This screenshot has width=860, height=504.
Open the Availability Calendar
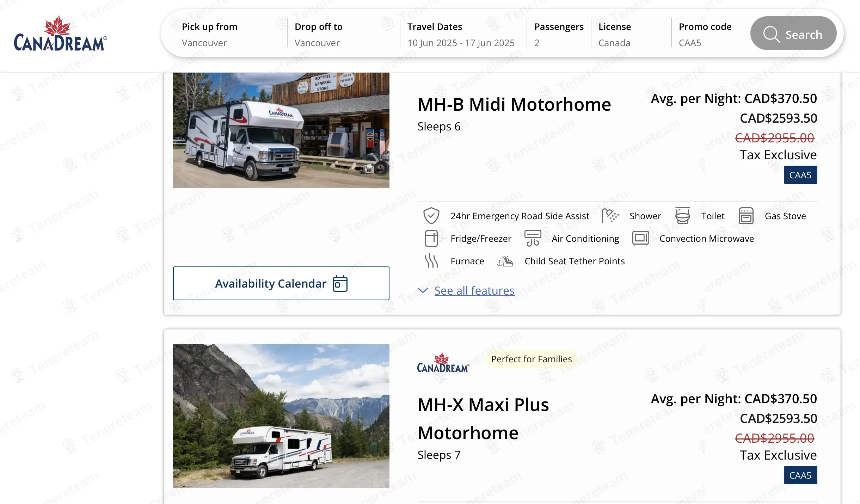(281, 283)
